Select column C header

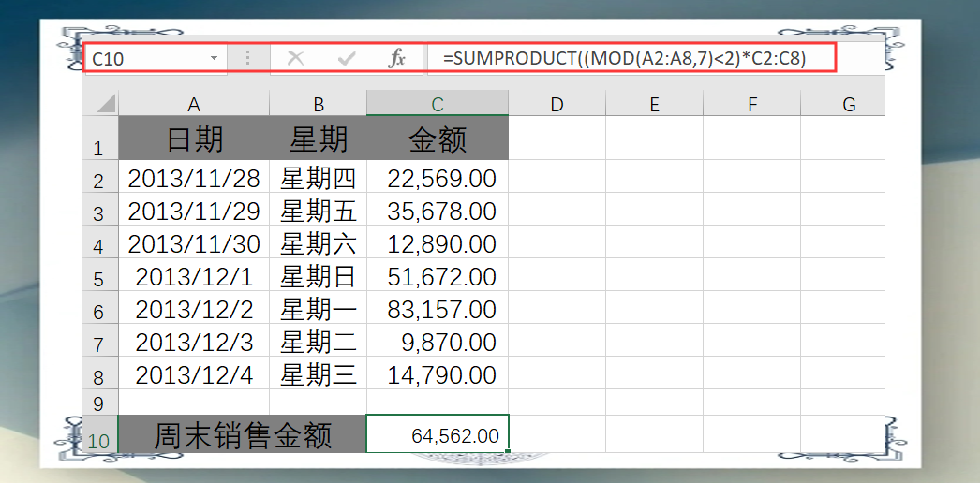(x=438, y=104)
